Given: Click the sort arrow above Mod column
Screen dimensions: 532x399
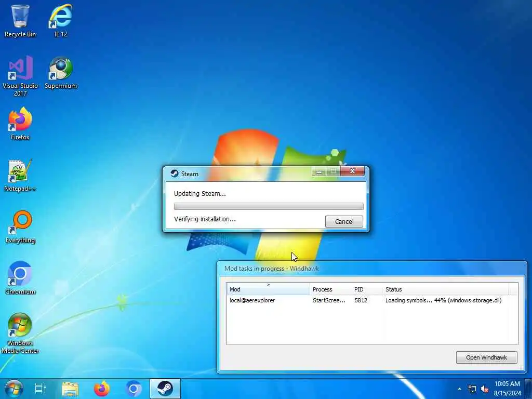Looking at the screenshot, I should coord(269,285).
